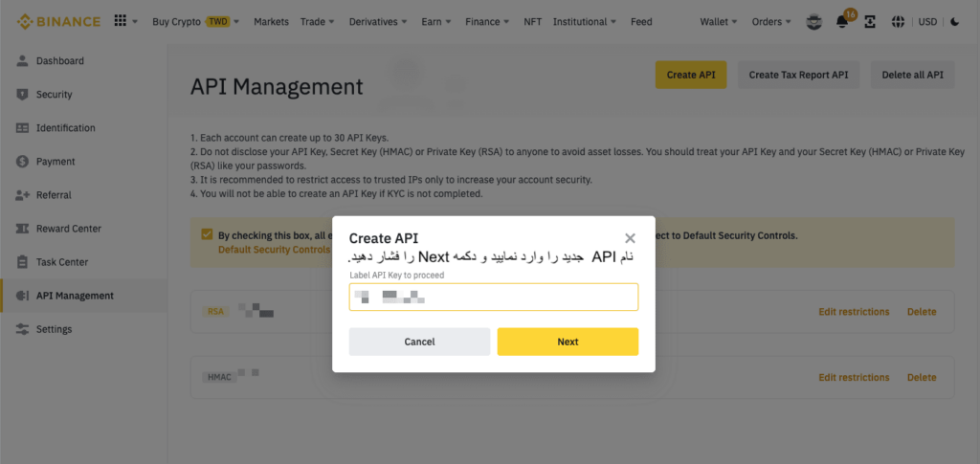Viewport: 980px width, 464px height.
Task: Focus the Label API Key input field
Action: point(494,297)
